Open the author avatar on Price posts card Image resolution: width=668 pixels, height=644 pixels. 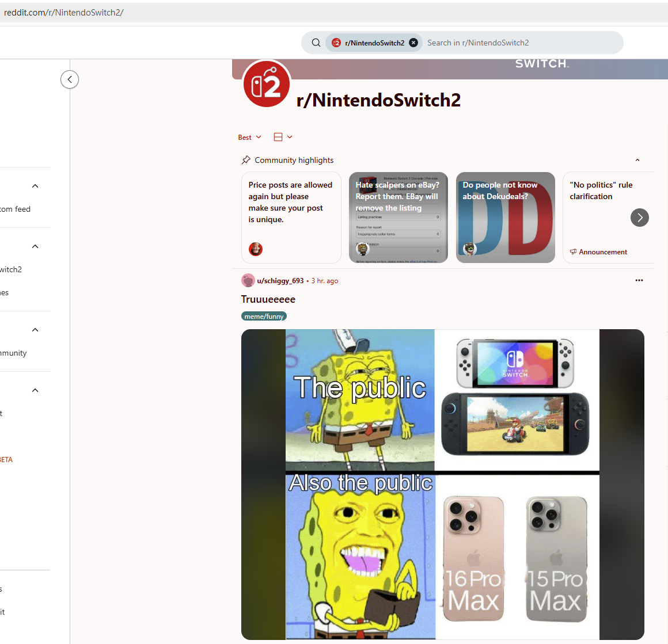pos(256,249)
